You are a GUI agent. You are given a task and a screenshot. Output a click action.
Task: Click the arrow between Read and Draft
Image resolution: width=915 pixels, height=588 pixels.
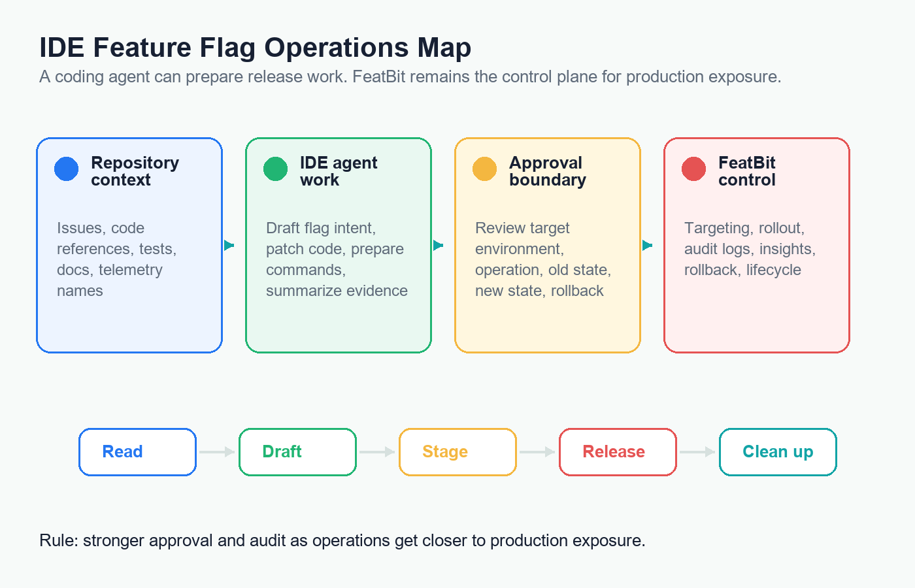[x=217, y=452]
